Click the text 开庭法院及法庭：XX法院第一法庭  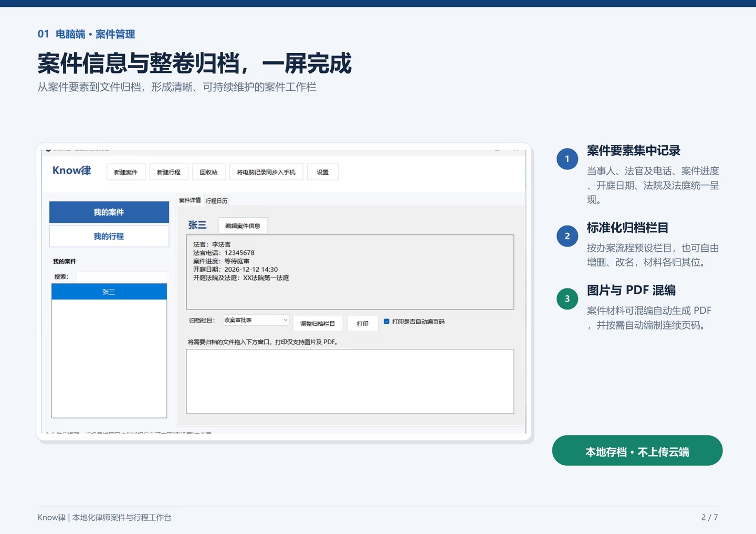tap(241, 278)
